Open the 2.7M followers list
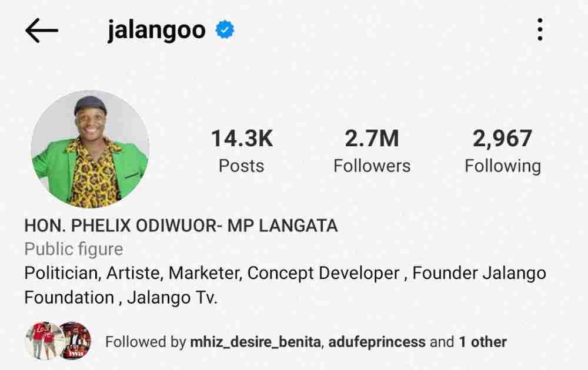 pyautogui.click(x=372, y=138)
